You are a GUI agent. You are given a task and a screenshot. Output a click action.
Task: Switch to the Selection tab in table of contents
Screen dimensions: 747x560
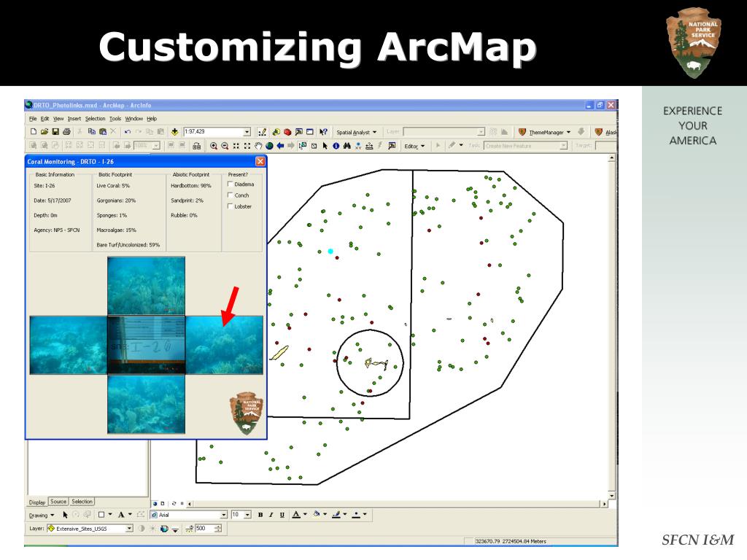coord(82,502)
